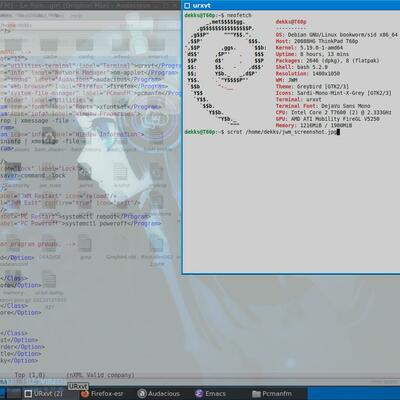The width and height of the screenshot is (400, 400).
Task: Bring up Emacs from the taskbar
Action: [x=211, y=394]
